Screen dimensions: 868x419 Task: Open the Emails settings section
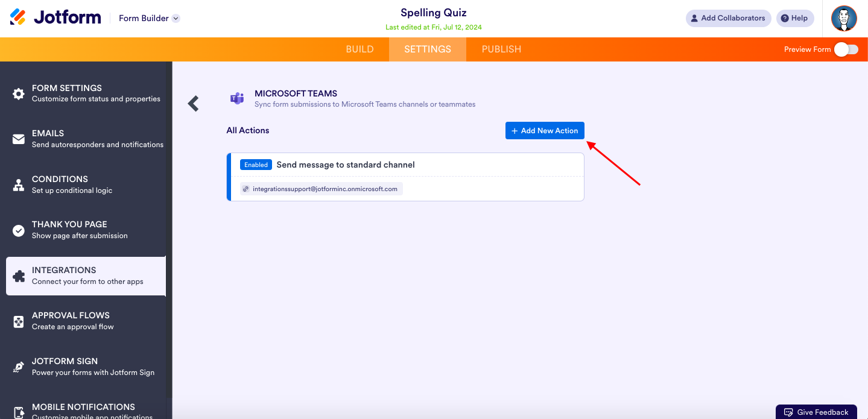click(86, 139)
